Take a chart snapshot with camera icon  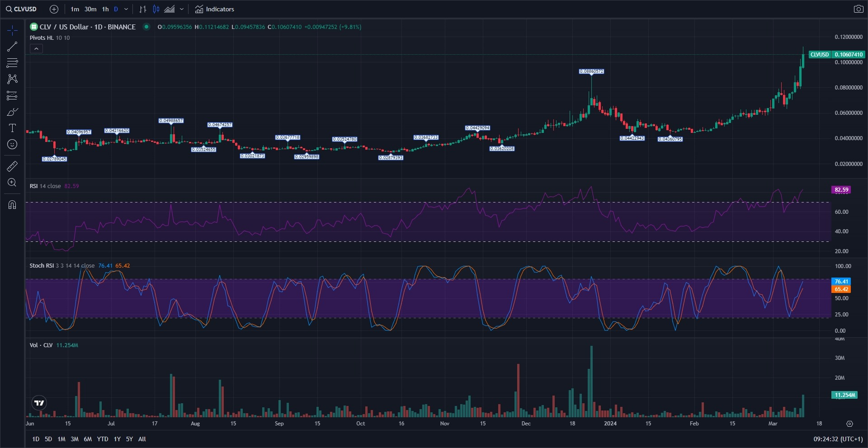point(859,9)
